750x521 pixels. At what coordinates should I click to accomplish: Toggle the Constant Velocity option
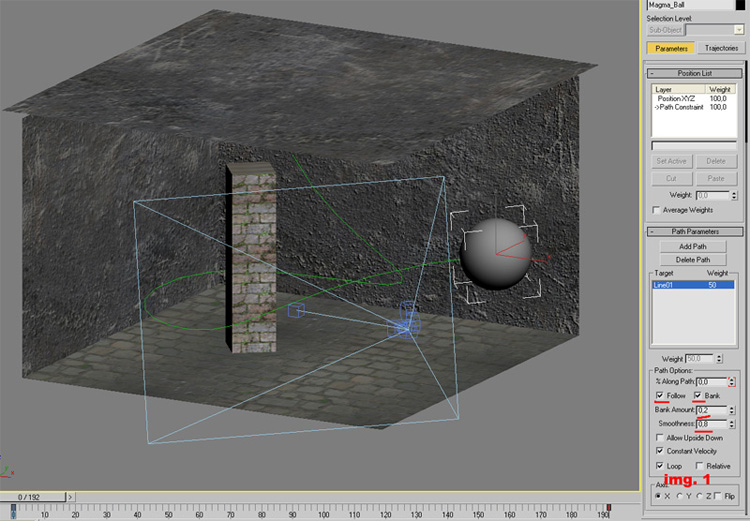pos(659,451)
